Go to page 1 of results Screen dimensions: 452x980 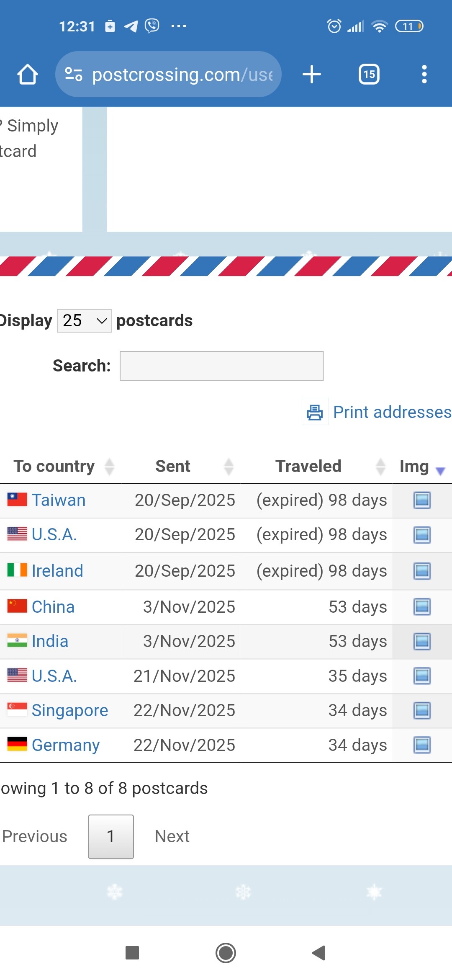point(111,837)
